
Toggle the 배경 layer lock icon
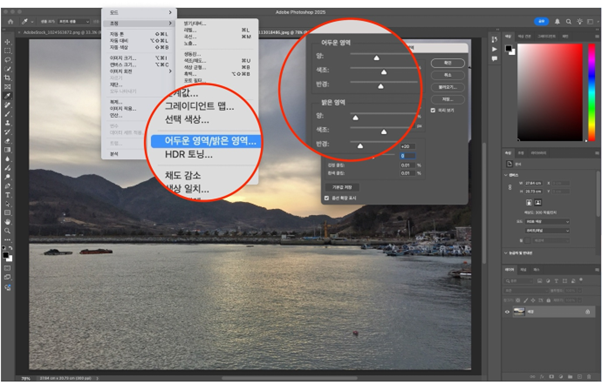point(587,312)
